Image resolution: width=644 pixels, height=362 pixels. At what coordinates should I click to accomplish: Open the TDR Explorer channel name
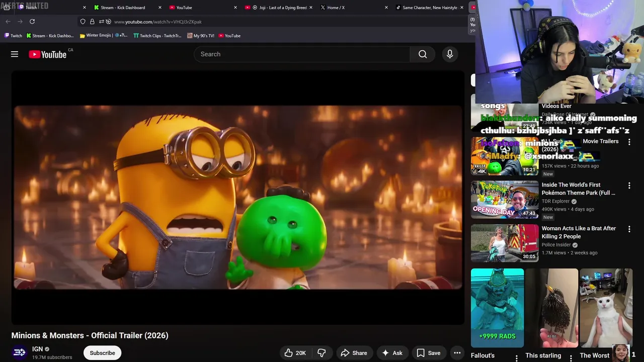pos(555,201)
